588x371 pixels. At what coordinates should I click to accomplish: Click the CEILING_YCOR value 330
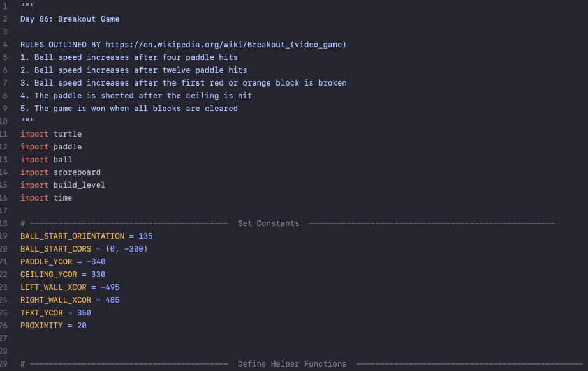98,275
